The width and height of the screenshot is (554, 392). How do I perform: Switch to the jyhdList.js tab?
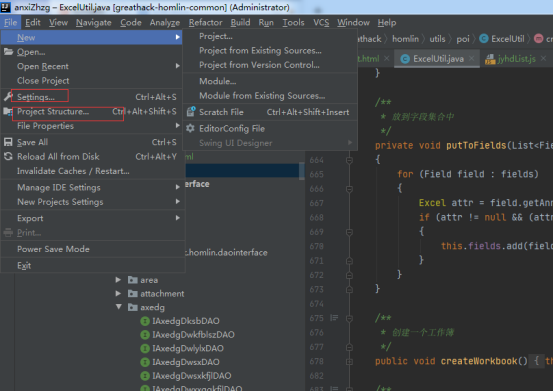point(517,59)
